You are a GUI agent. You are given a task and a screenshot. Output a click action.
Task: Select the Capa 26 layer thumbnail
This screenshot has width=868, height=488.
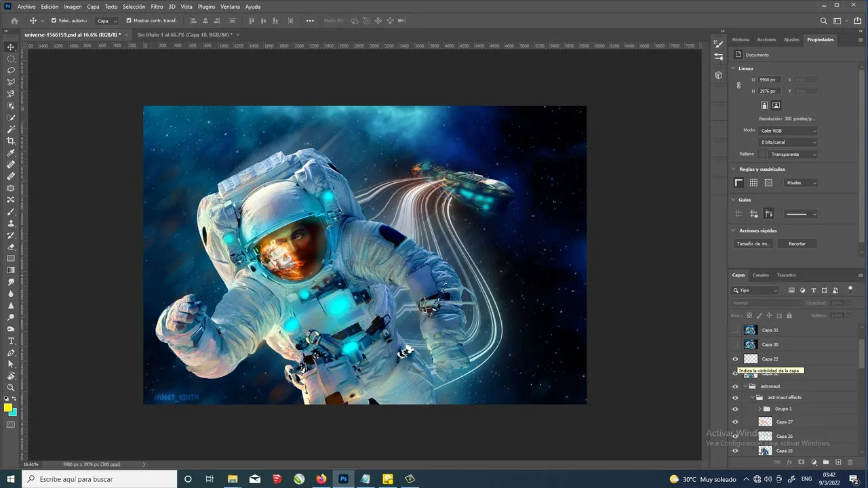pyautogui.click(x=765, y=436)
